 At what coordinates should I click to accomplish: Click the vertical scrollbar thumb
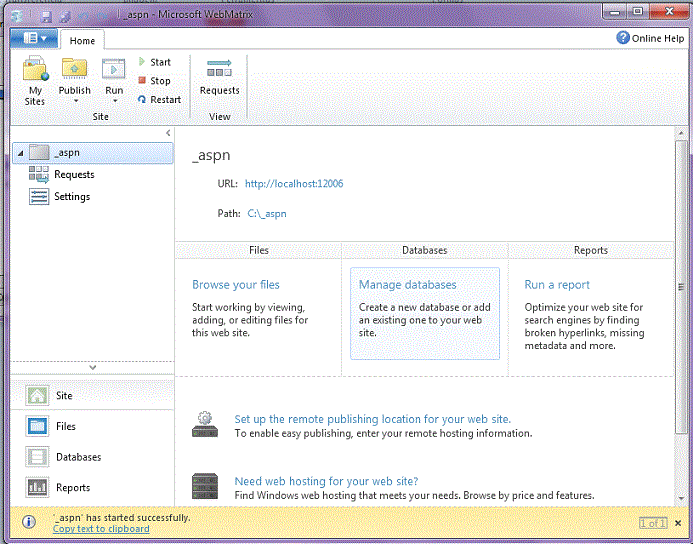pos(681,287)
